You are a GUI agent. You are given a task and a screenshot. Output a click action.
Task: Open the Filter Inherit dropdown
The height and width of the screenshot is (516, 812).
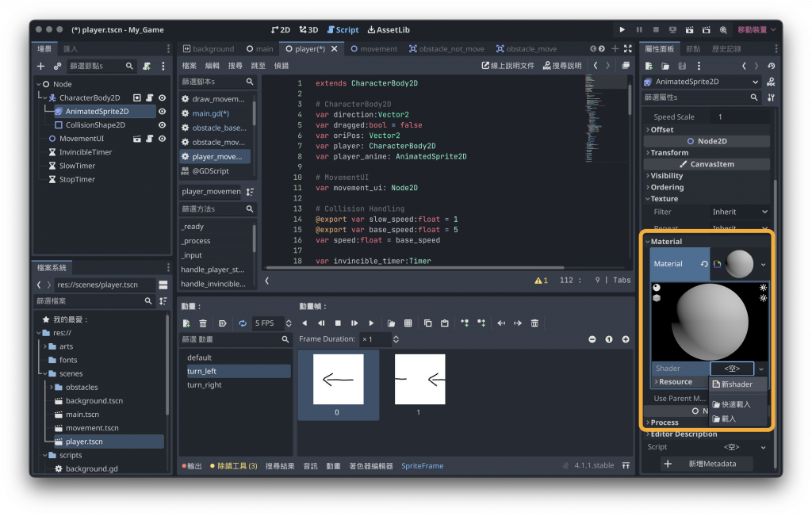740,212
